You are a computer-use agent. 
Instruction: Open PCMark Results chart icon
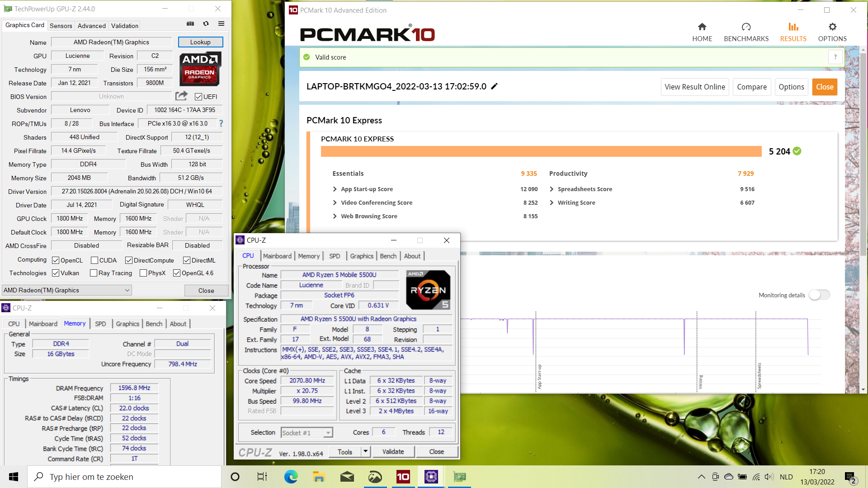pyautogui.click(x=793, y=27)
